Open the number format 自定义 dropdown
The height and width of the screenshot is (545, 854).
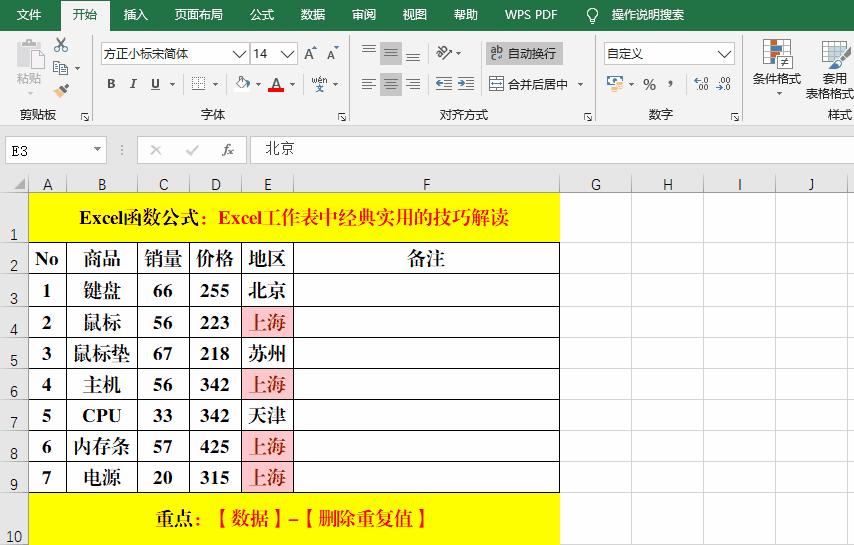click(724, 54)
